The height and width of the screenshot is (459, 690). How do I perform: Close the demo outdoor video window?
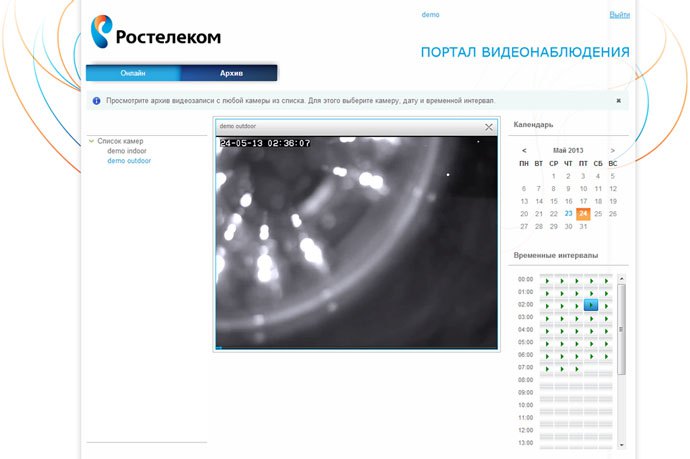[488, 127]
